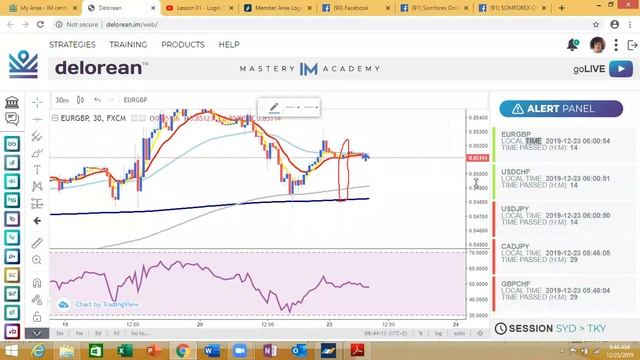Image resolution: width=640 pixels, height=360 pixels.
Task: Select the 'lv' strategy icon
Action: point(12,238)
